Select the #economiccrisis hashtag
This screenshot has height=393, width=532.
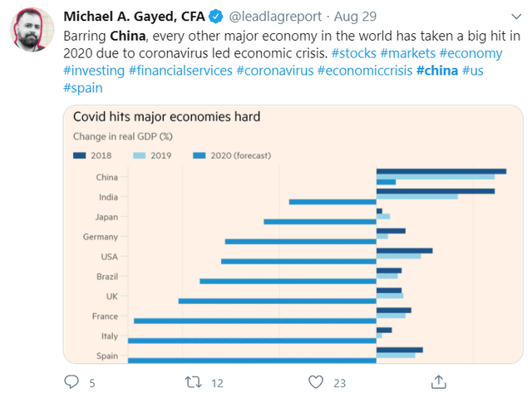point(365,71)
